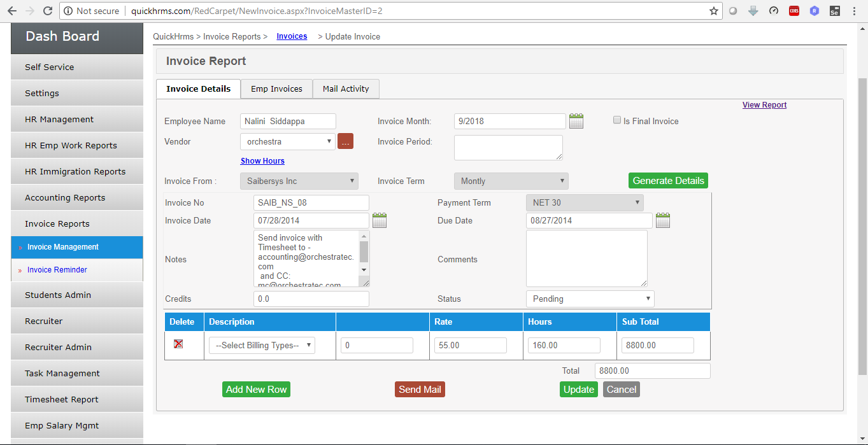868x445 pixels.
Task: Switch to the Emp Invoices tab
Action: point(276,88)
